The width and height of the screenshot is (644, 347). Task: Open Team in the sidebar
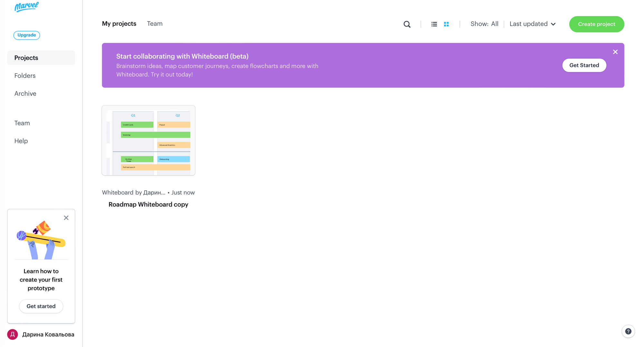click(22, 123)
